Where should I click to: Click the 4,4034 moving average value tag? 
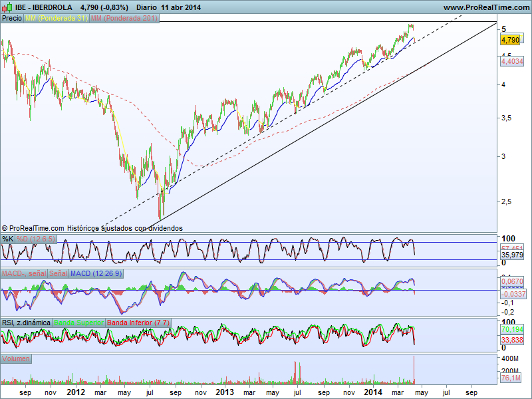point(512,61)
